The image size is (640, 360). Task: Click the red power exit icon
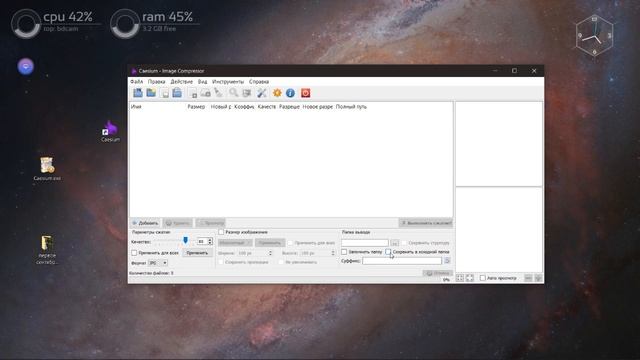click(305, 93)
